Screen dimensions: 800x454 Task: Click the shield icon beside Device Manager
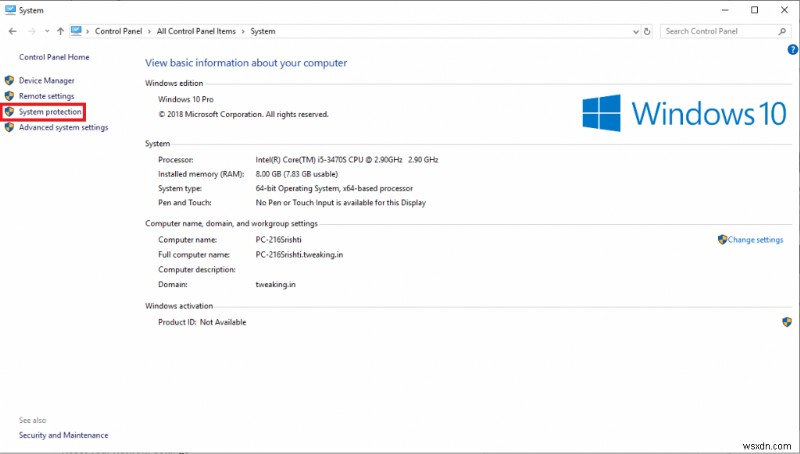tap(9, 81)
